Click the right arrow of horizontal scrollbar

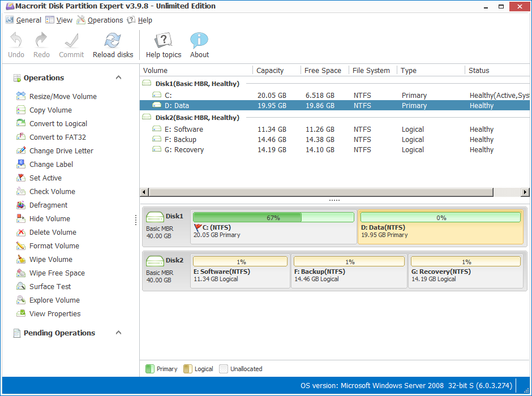coord(525,192)
